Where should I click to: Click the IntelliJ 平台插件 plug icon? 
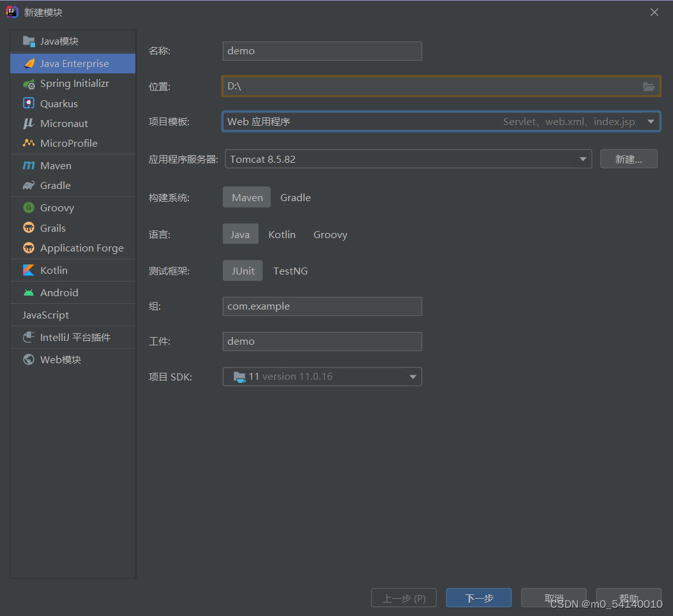[29, 337]
